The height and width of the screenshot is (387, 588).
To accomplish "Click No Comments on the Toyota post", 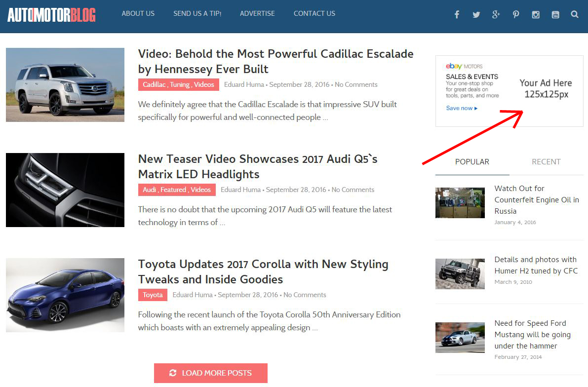I will tap(305, 295).
